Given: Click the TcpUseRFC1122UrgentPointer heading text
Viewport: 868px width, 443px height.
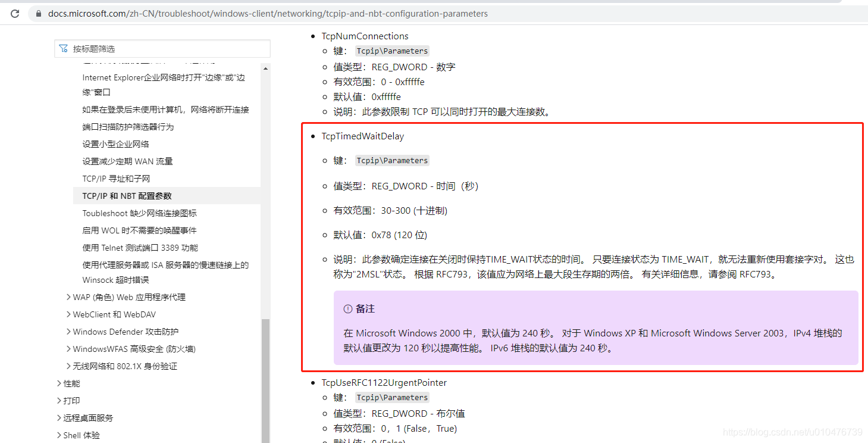Looking at the screenshot, I should pyautogui.click(x=384, y=383).
